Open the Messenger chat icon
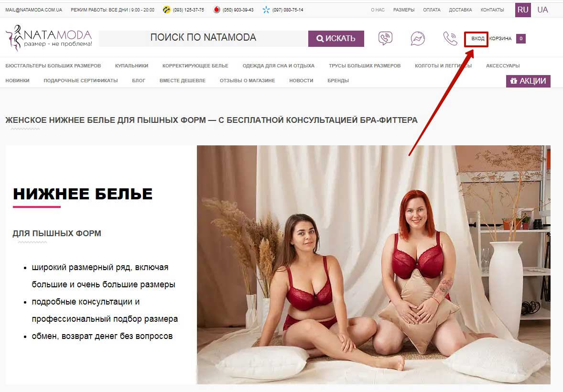The height and width of the screenshot is (392, 563). pyautogui.click(x=418, y=38)
